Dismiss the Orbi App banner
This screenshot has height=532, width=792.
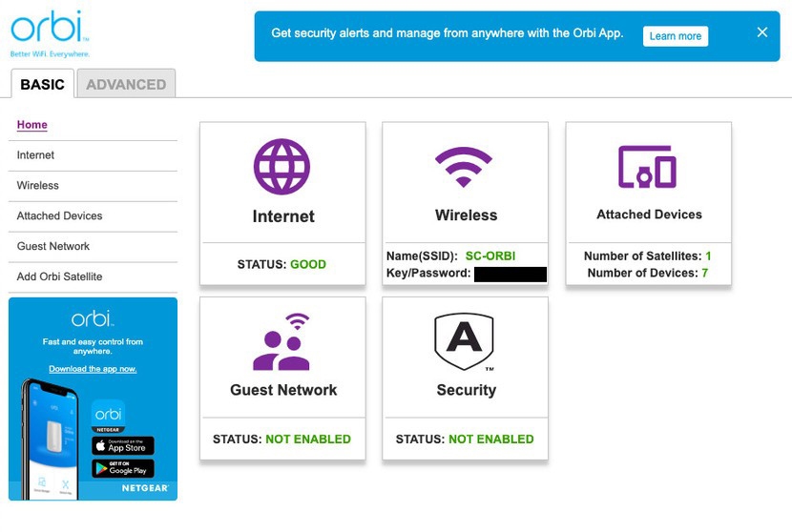[761, 32]
